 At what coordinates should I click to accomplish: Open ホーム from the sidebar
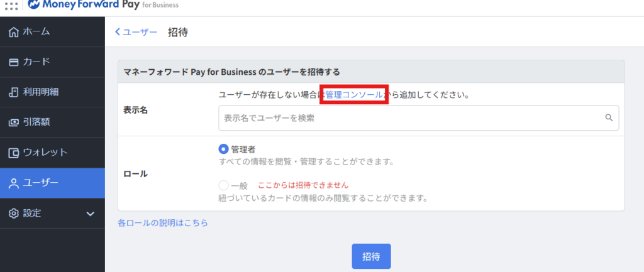tap(36, 32)
